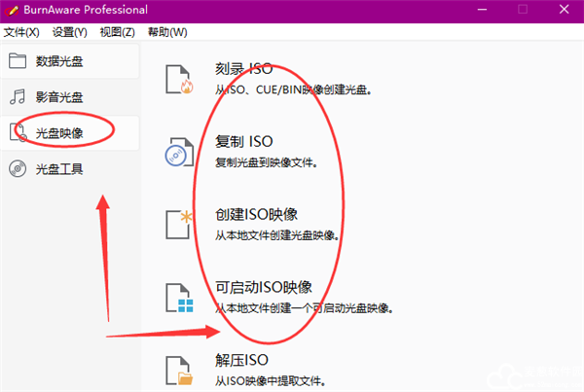The height and width of the screenshot is (392, 584).
Task: Open the 设置(Y) menu
Action: tap(70, 32)
